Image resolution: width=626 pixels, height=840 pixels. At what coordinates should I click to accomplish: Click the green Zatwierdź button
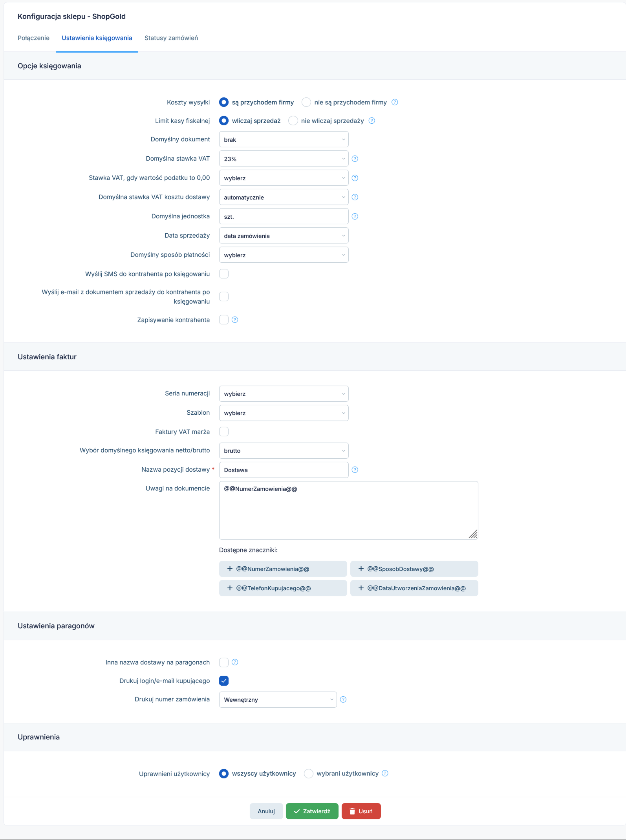(x=312, y=811)
